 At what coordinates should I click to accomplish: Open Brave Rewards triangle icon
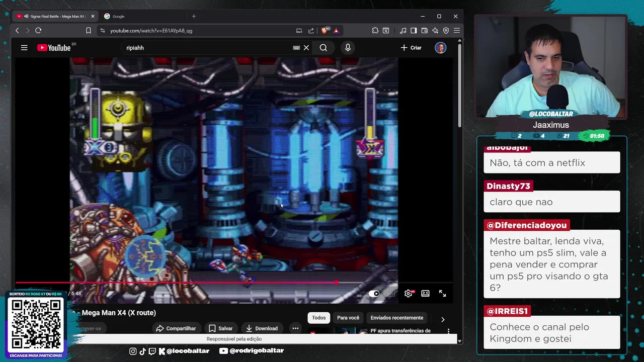click(336, 31)
